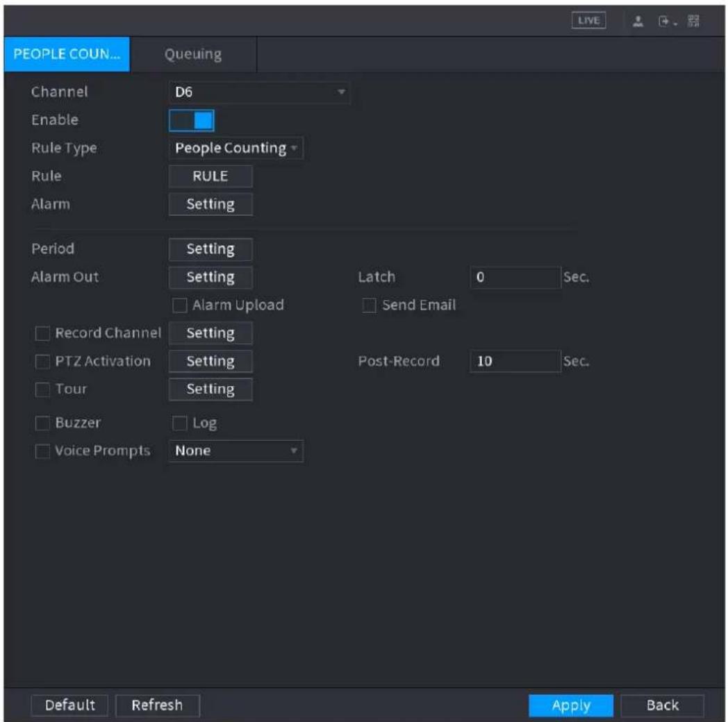Check the Send Email checkbox

tap(369, 305)
